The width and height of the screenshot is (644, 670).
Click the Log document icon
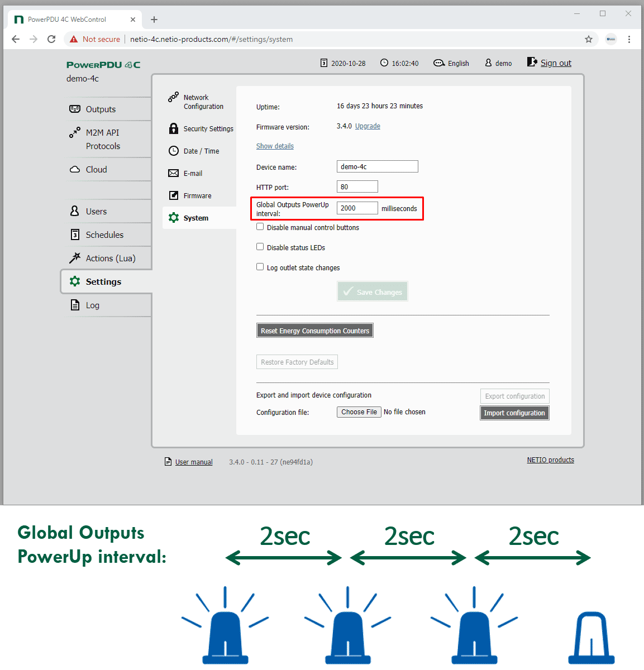(75, 305)
